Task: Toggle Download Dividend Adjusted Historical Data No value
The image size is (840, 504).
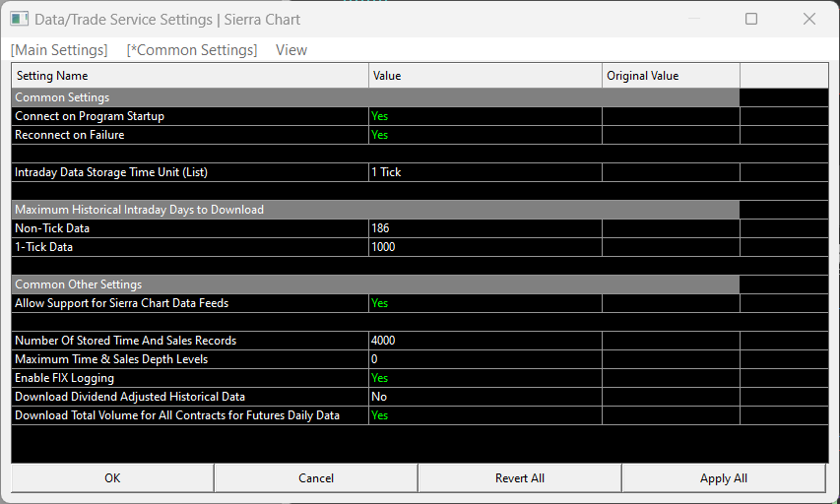Action: pyautogui.click(x=485, y=397)
